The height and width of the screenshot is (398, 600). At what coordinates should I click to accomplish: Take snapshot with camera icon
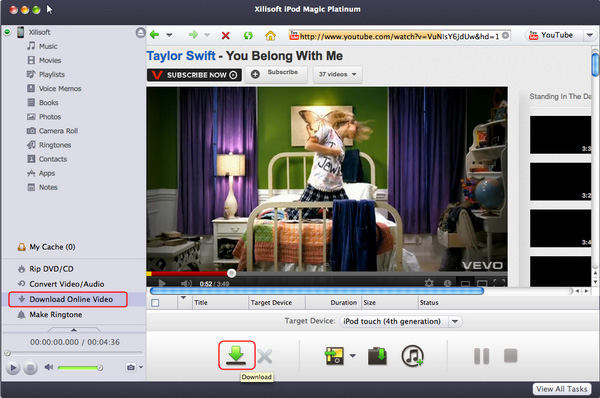point(130,367)
